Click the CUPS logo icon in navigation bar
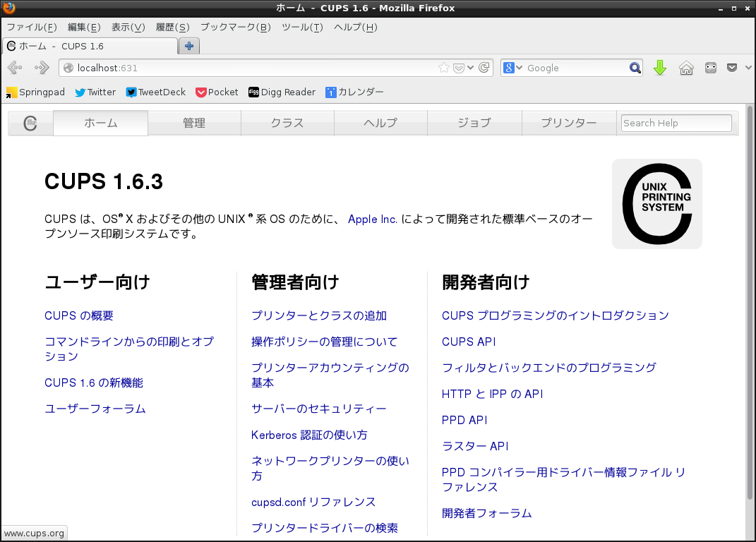 point(30,123)
